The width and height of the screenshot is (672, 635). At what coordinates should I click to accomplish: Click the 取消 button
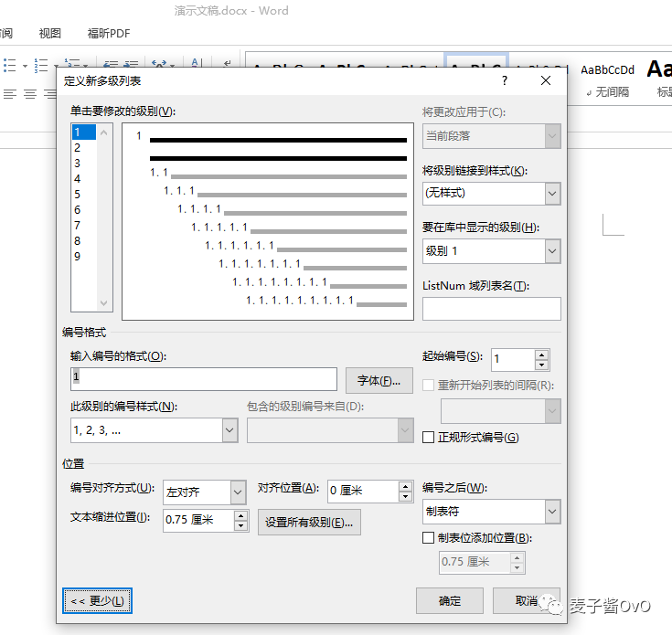(x=527, y=601)
